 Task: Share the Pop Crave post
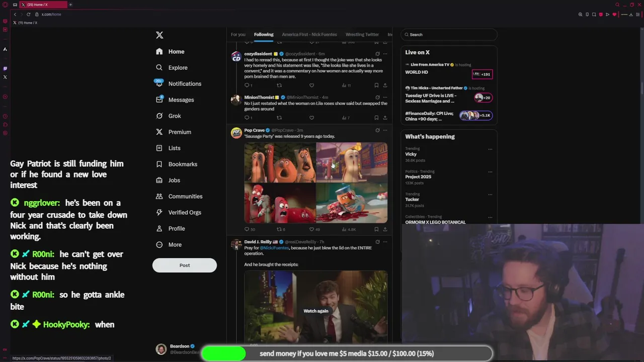pos(385,229)
